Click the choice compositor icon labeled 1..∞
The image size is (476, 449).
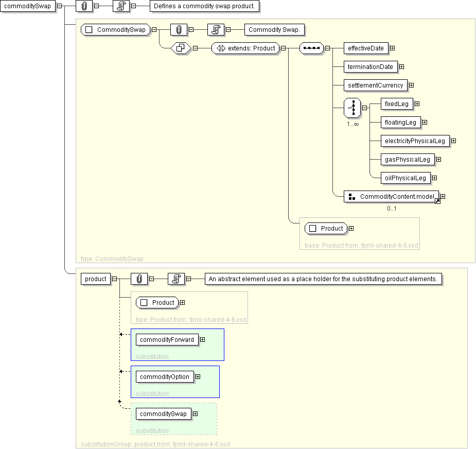coord(352,108)
